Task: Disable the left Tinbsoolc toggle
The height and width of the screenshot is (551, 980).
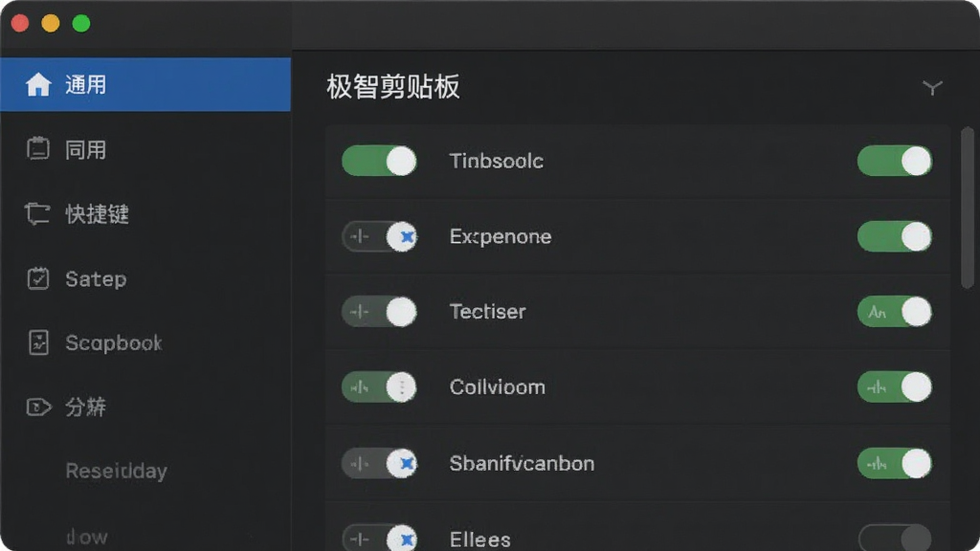Action: (379, 161)
